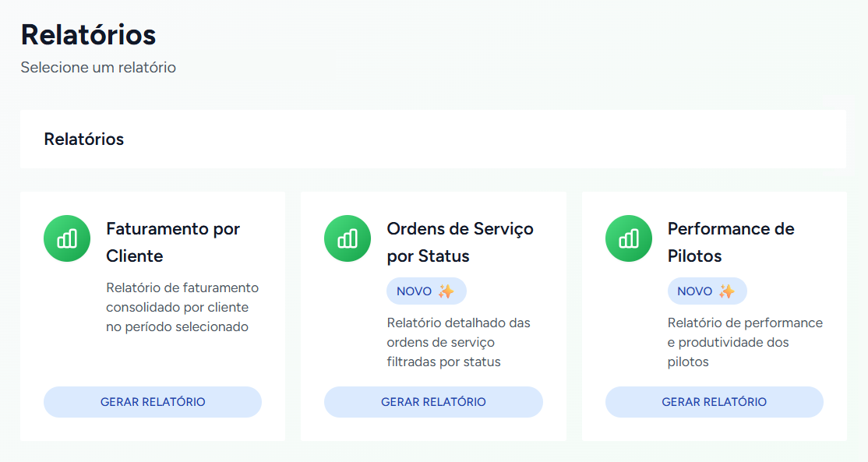
Task: Click the Ordens de Serviço card title
Action: tap(460, 241)
